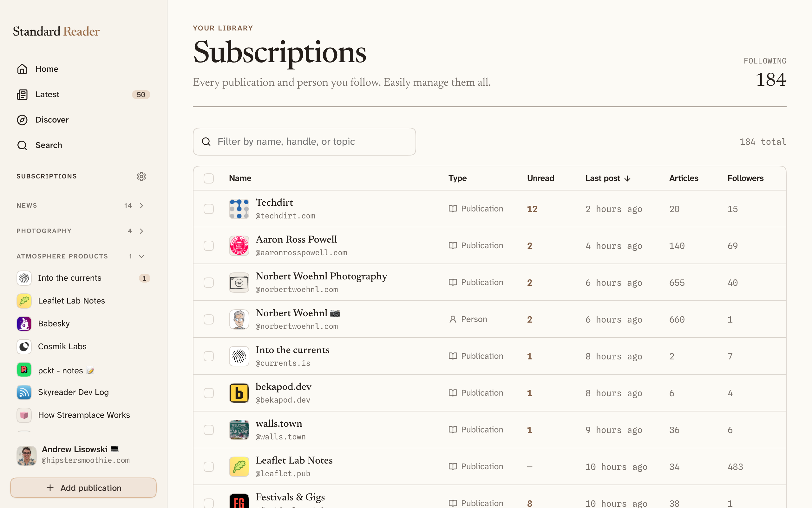
Task: Toggle the select-all header checkbox
Action: coord(209,178)
